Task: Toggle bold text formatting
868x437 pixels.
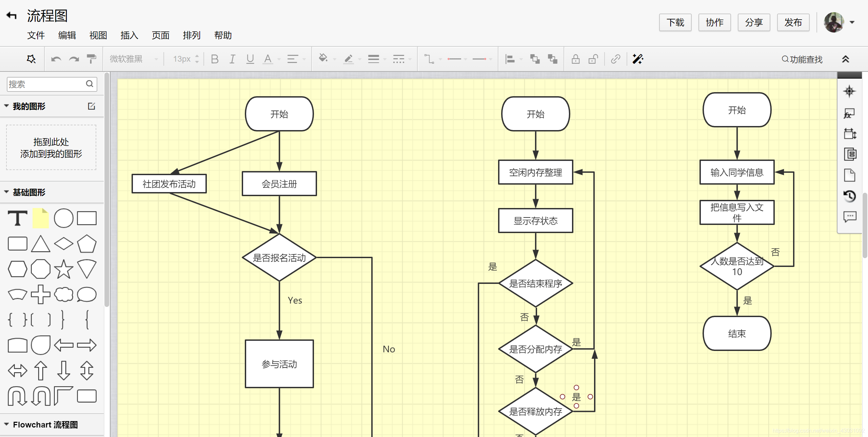Action: click(x=215, y=59)
